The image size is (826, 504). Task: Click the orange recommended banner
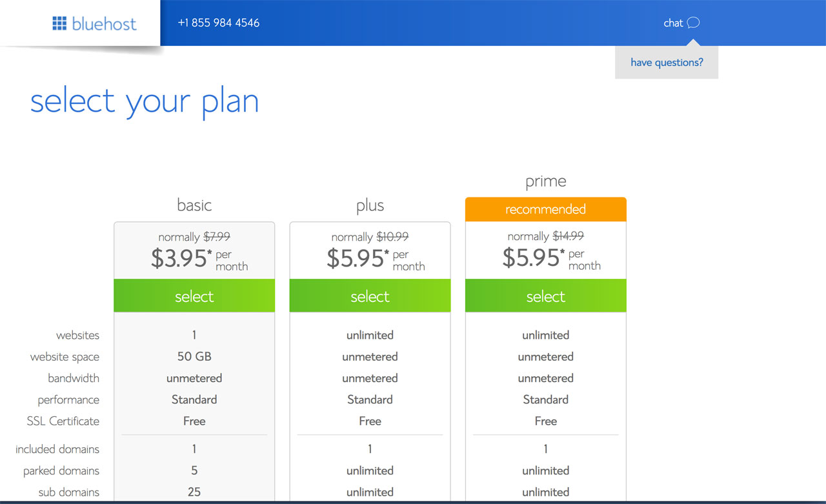pyautogui.click(x=545, y=209)
